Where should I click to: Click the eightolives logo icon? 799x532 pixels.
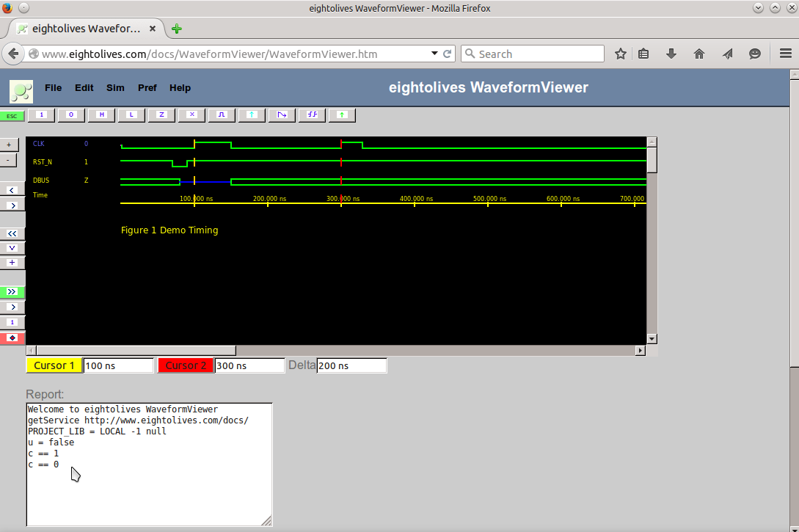click(21, 92)
